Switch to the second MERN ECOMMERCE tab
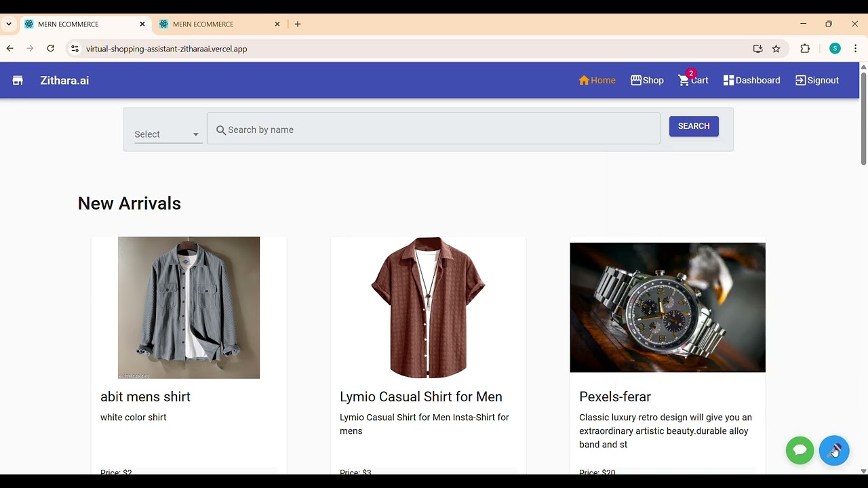This screenshot has width=868, height=488. tap(220, 24)
